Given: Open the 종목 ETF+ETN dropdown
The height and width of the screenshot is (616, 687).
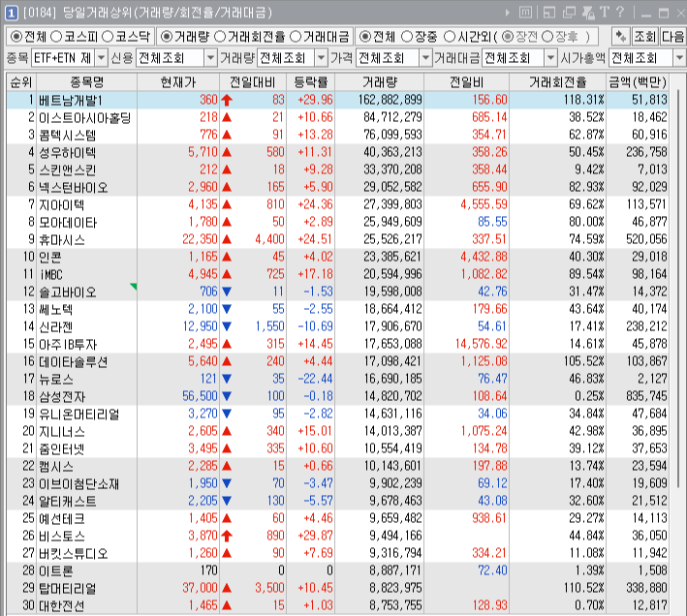Looking at the screenshot, I should pos(101,58).
